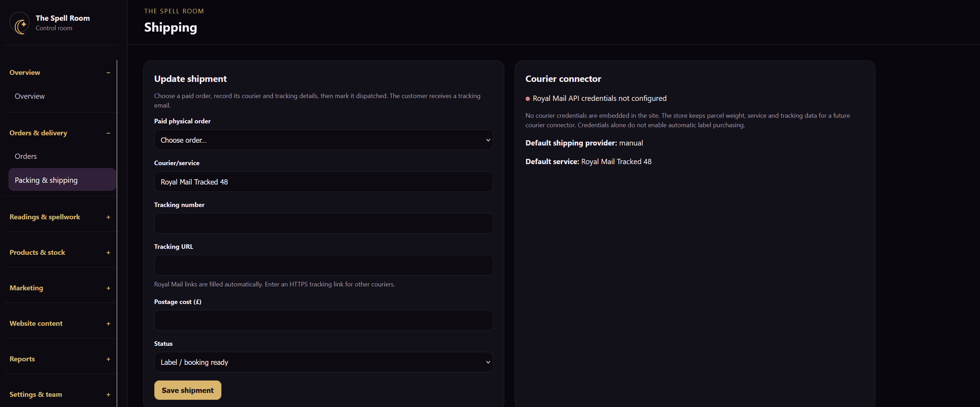Viewport: 980px width, 407px height.
Task: Expand the Website content section
Action: 60,323
